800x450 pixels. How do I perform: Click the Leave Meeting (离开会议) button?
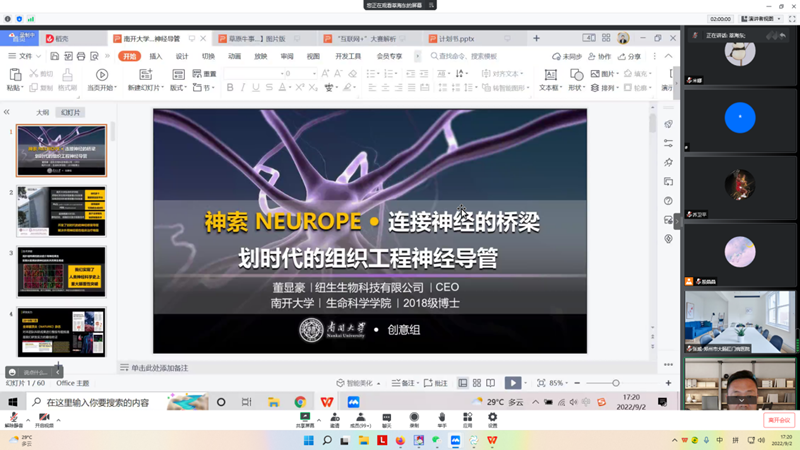pos(779,420)
